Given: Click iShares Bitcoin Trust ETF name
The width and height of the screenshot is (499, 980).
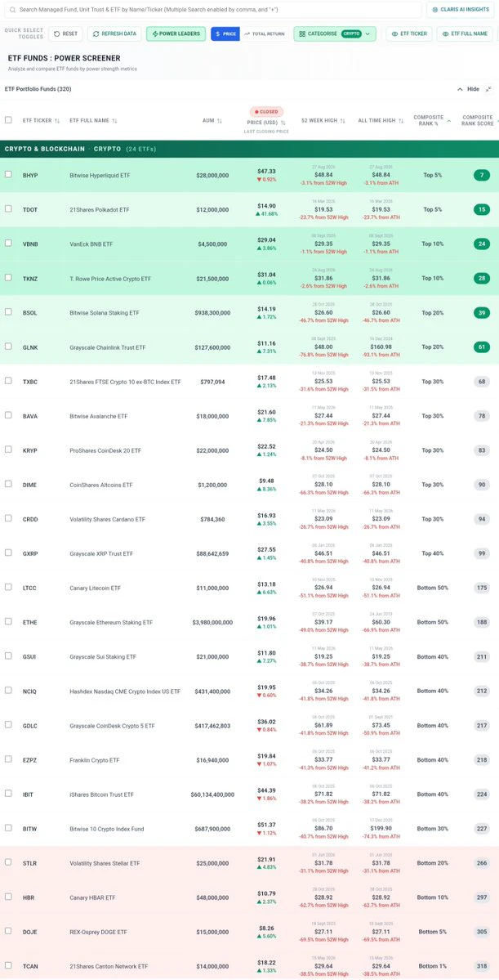Looking at the screenshot, I should click(101, 794).
